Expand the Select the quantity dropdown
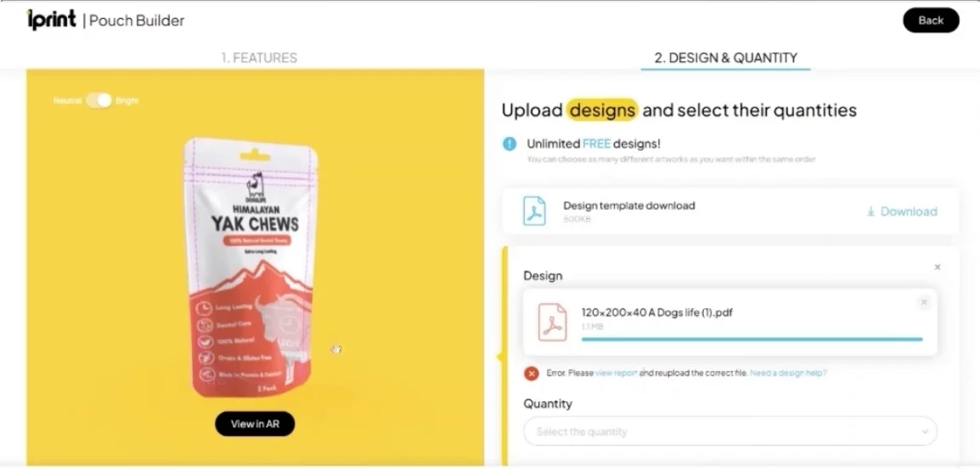Screen dimensions: 980x469 tap(730, 432)
